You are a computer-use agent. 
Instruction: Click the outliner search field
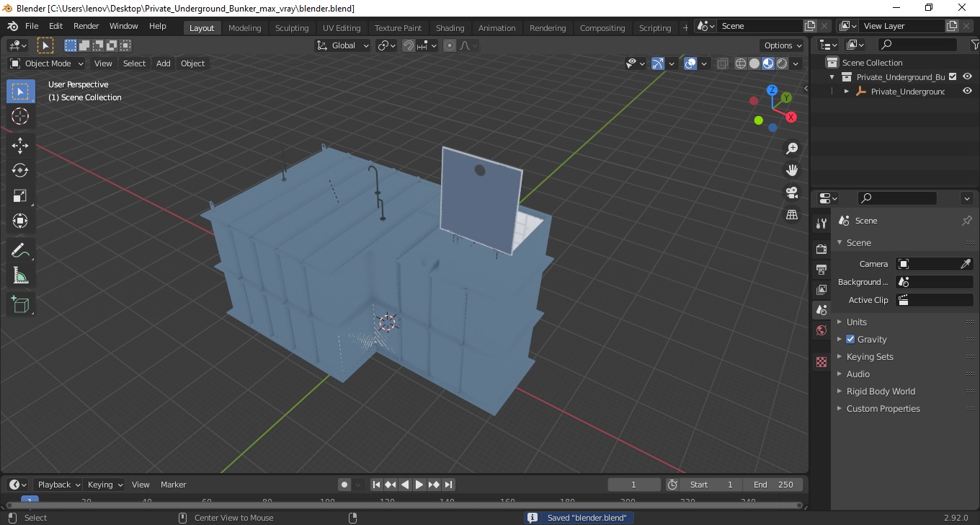point(917,45)
